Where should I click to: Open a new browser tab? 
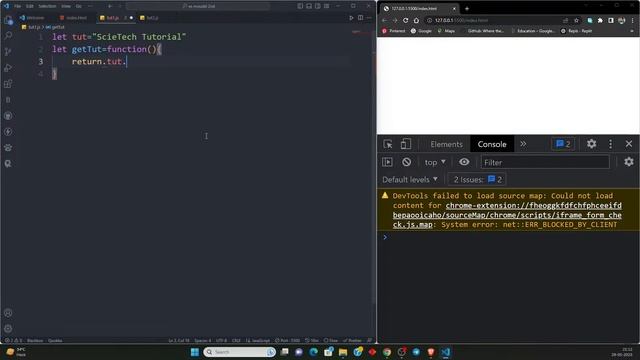(x=467, y=8)
